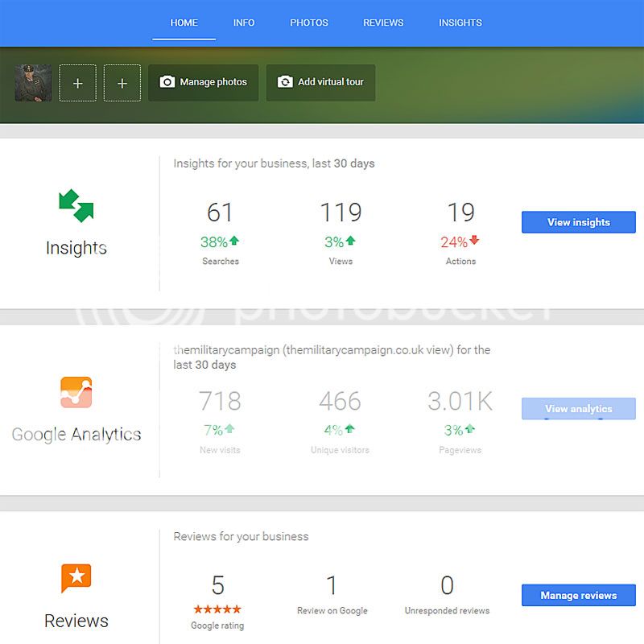Click the themilitarycampaign.co.uk view heading text
644x644 pixels.
(x=332, y=357)
